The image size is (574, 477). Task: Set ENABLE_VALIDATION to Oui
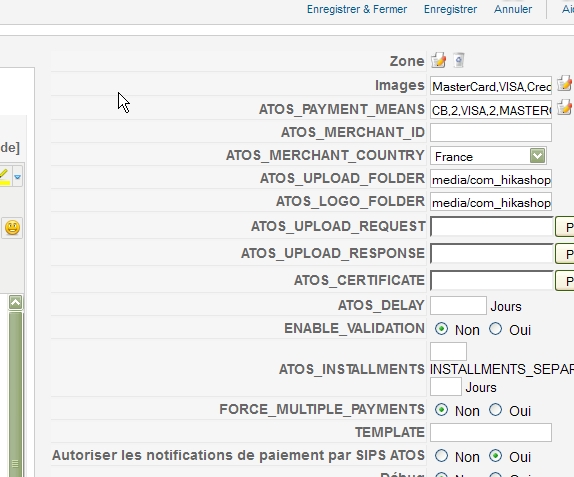[496, 329]
